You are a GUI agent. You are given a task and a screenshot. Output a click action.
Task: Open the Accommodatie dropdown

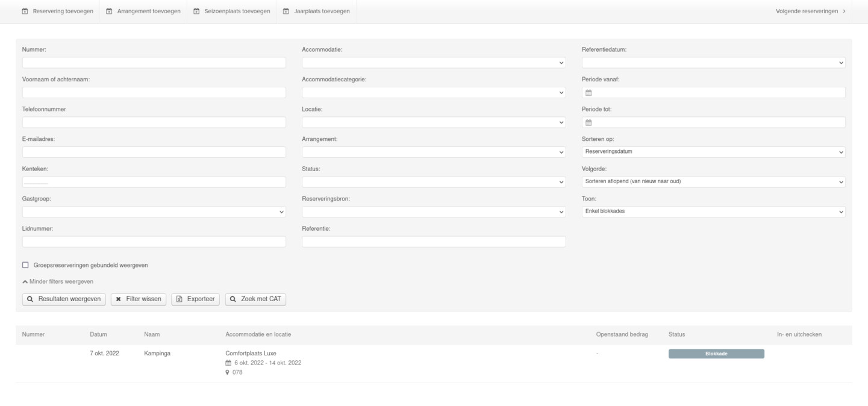[434, 63]
